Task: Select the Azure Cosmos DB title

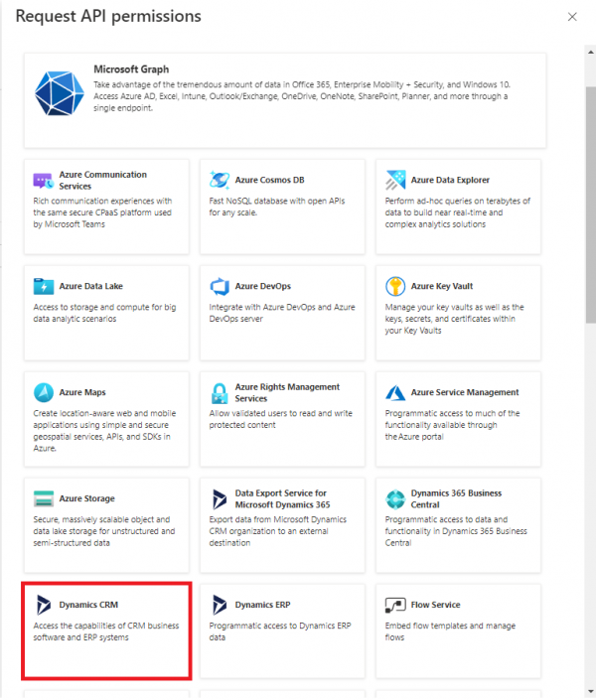Action: [x=269, y=180]
